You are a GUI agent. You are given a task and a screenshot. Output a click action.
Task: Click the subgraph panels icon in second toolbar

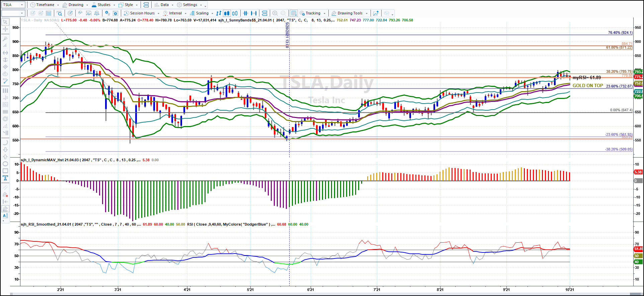(264, 13)
